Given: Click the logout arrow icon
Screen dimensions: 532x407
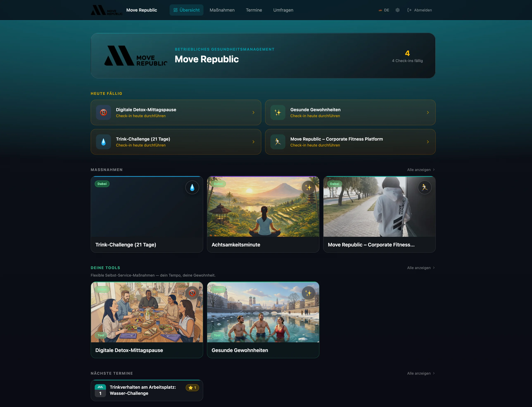Looking at the screenshot, I should (409, 10).
